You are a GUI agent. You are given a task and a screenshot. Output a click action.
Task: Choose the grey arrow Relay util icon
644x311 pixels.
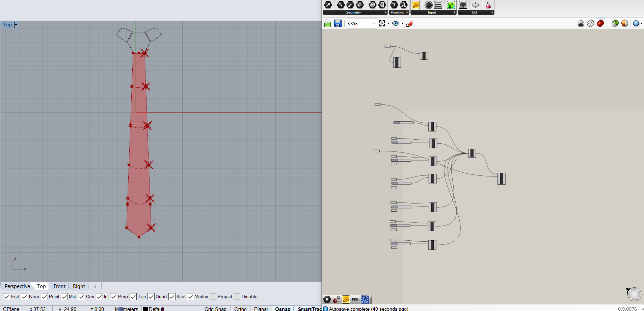(476, 5)
